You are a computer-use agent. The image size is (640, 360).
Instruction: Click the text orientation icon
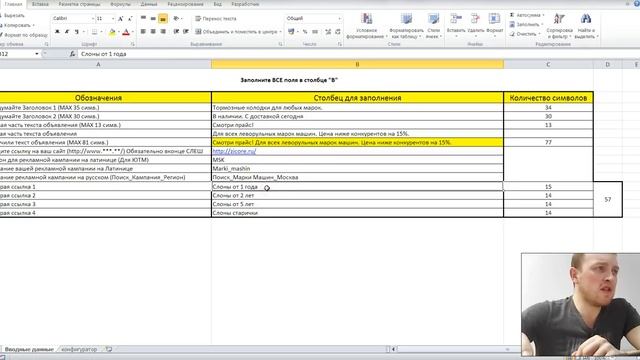coord(176,18)
